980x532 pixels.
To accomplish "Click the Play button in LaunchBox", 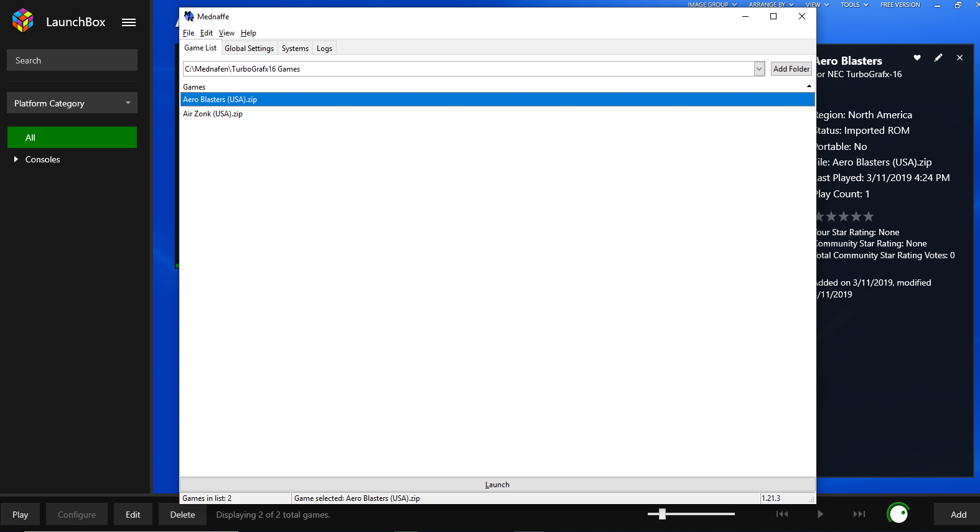I will tap(21, 515).
